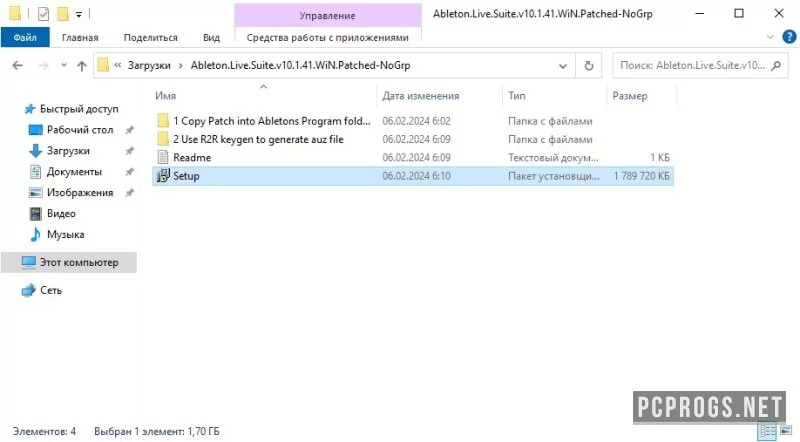This screenshot has width=800, height=442.
Task: Click the pin icon beside Рабочий стол
Action: click(130, 130)
